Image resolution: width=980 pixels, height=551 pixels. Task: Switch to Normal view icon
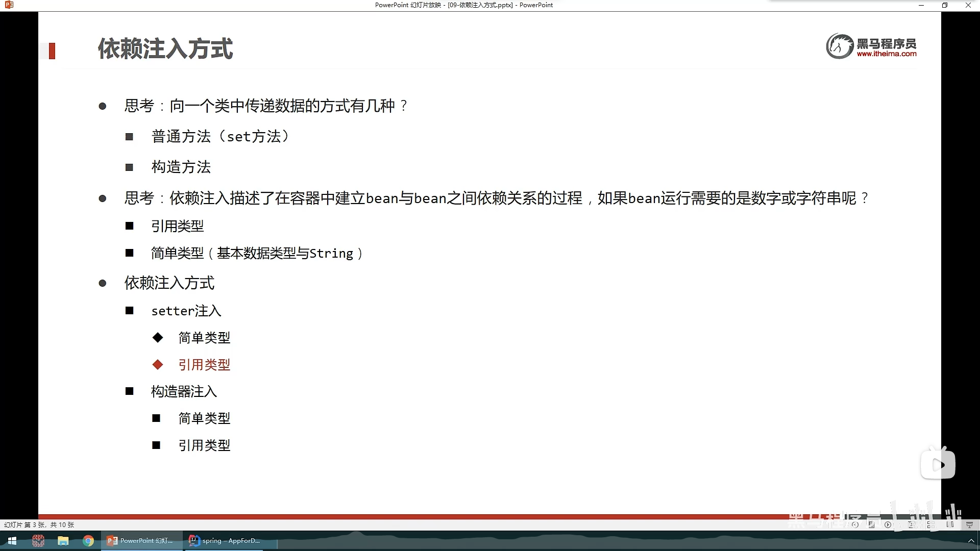911,524
